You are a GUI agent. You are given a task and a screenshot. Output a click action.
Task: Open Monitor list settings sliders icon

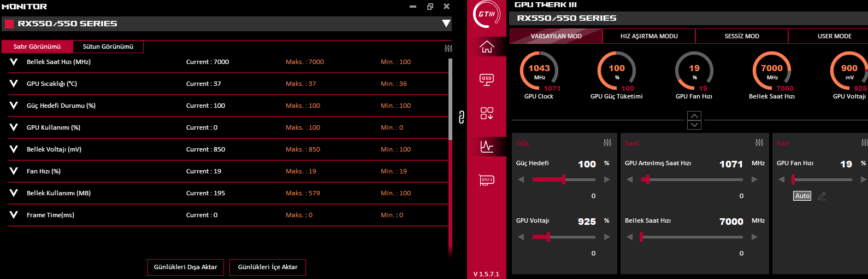point(448,49)
